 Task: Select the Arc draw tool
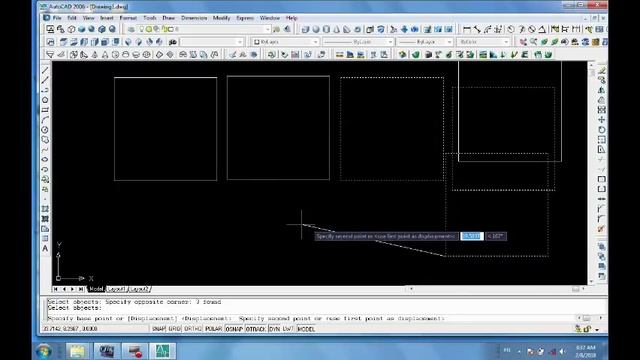(45, 120)
